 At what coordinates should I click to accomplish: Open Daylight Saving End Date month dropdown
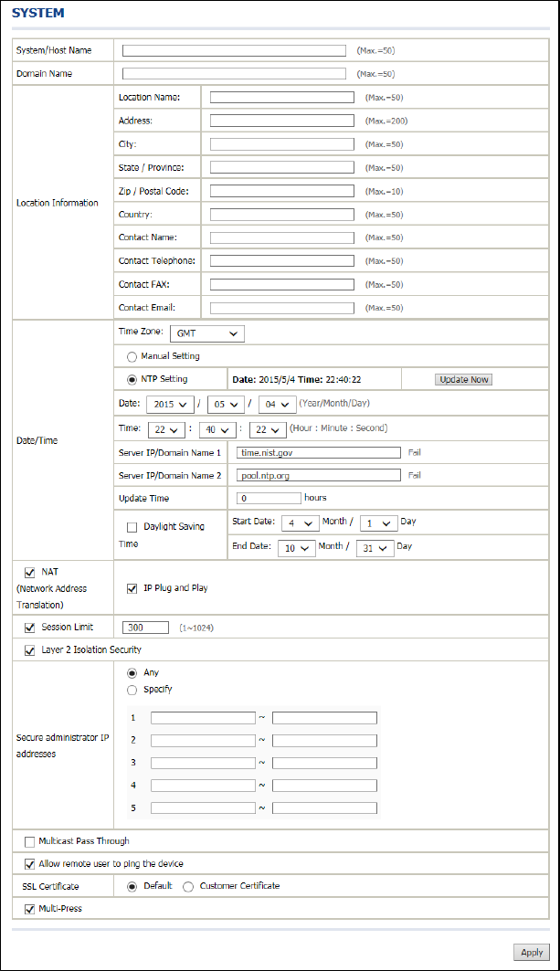(x=297, y=548)
